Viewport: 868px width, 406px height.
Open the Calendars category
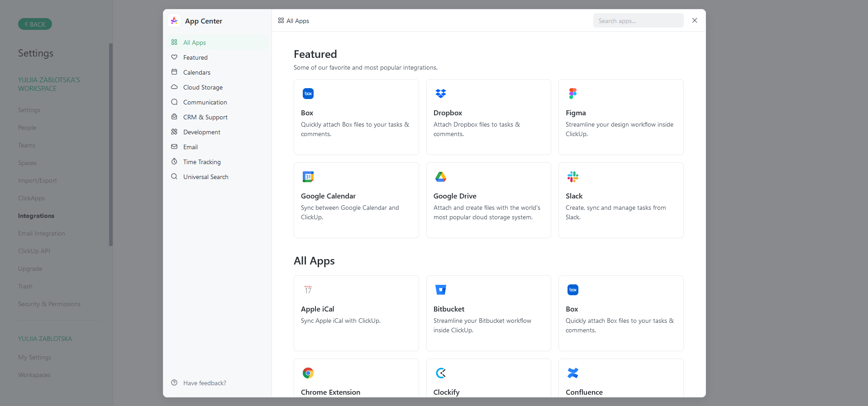point(217,72)
